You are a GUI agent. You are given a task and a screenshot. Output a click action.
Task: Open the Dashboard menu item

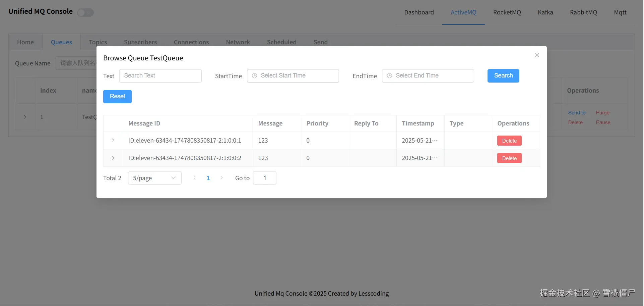(x=419, y=12)
